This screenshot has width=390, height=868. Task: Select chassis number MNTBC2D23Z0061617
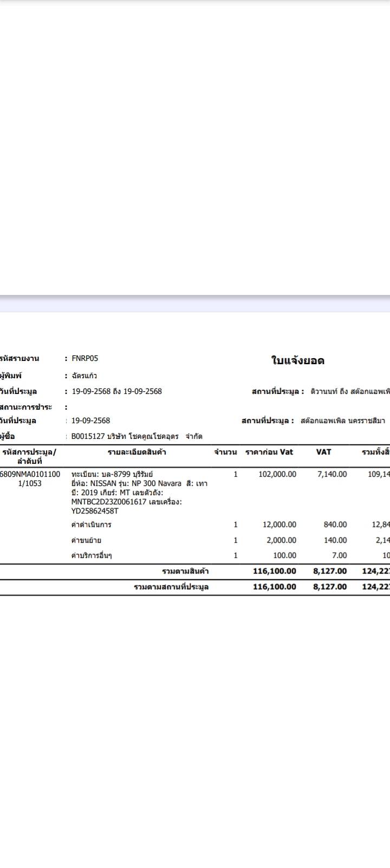[x=109, y=502]
